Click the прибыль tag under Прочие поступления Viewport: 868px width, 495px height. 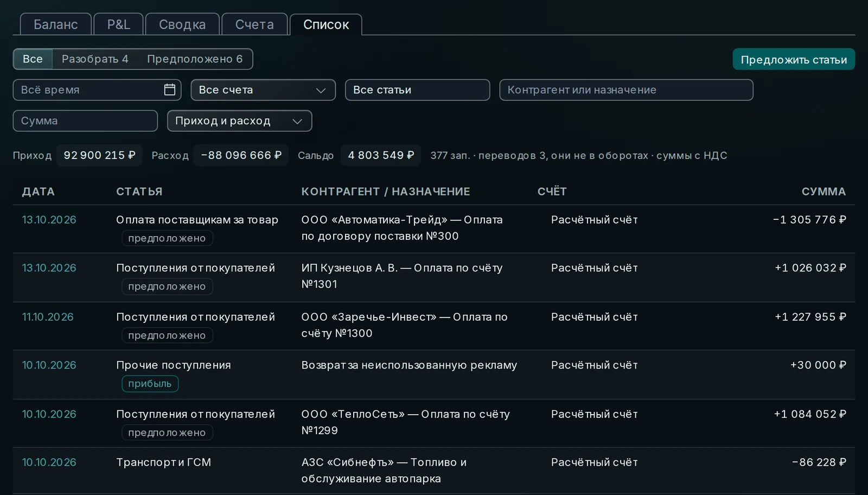pyautogui.click(x=150, y=383)
